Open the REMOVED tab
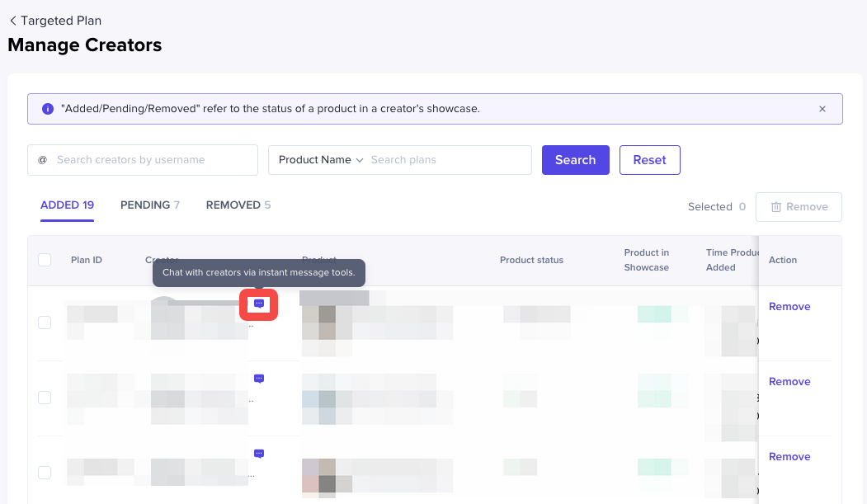This screenshot has width=867, height=504. point(238,205)
